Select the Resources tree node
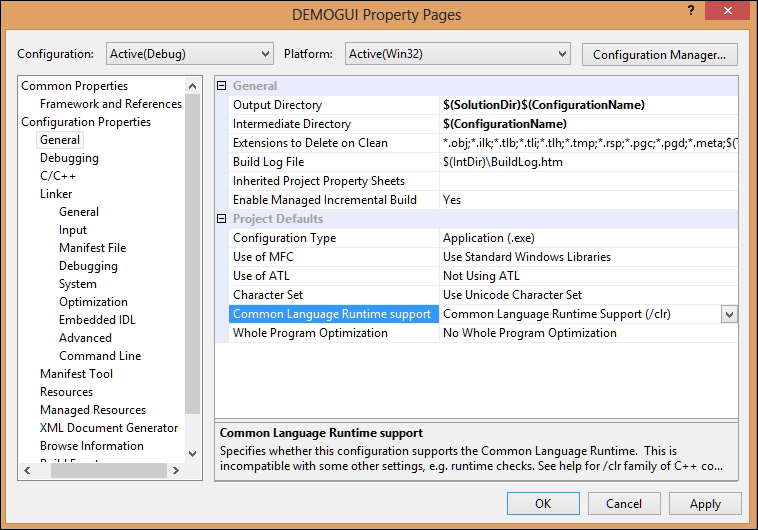758x530 pixels. (66, 392)
